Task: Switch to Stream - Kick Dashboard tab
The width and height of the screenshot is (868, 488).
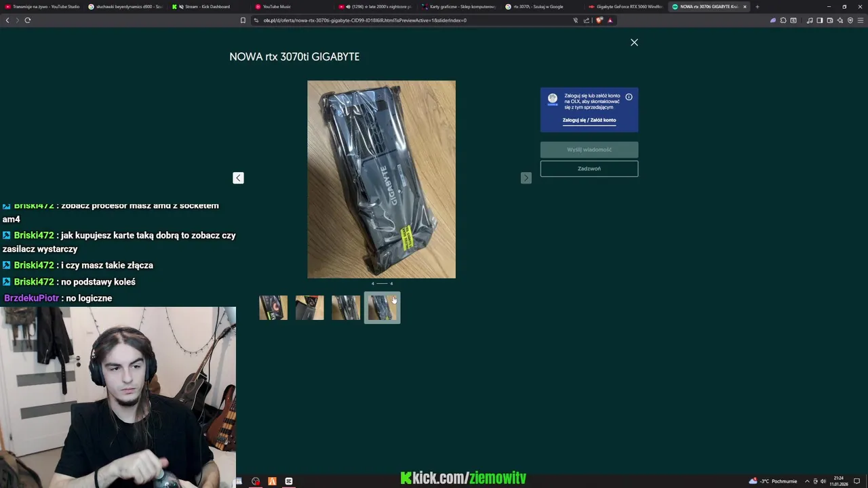Action: [209, 7]
